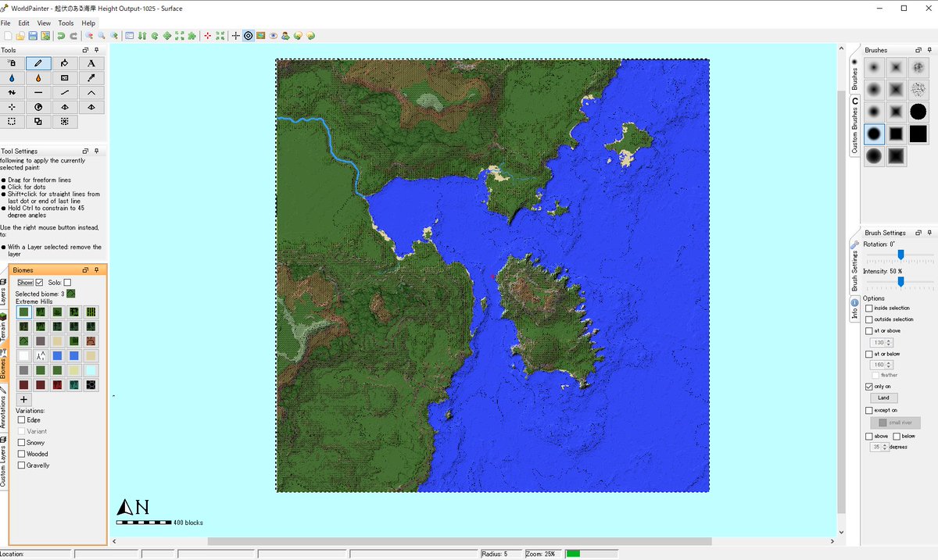Screen dimensions: 938x560
Task: Adjust the Intensity slider handle
Action: 900,281
